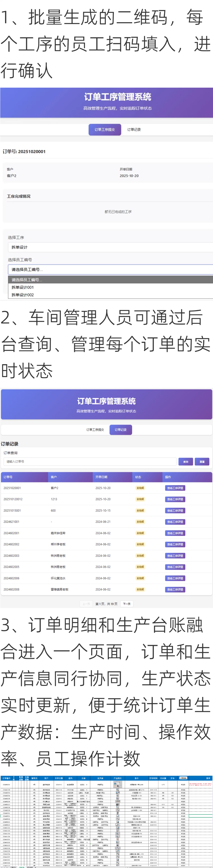Open 查看工序详情 for customer 嘉禾钟佳希
Screen dimensions: 213x868
(175, 533)
